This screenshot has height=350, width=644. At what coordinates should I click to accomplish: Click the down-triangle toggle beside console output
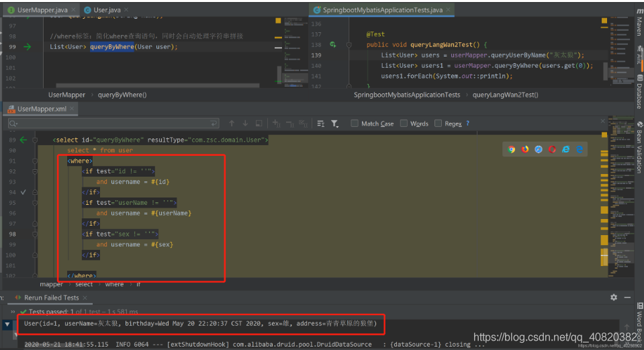(x=7, y=324)
